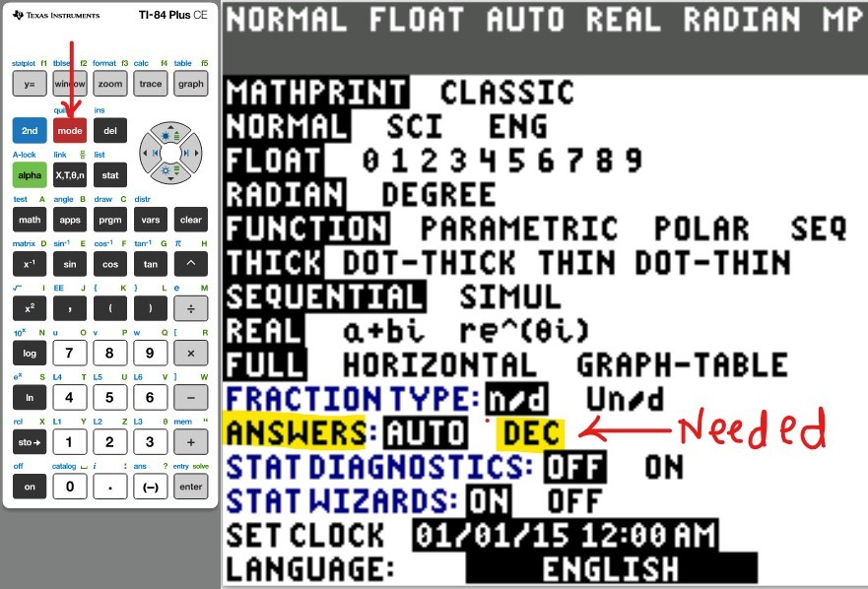This screenshot has height=589, width=868.
Task: Click the window key
Action: pos(70,84)
